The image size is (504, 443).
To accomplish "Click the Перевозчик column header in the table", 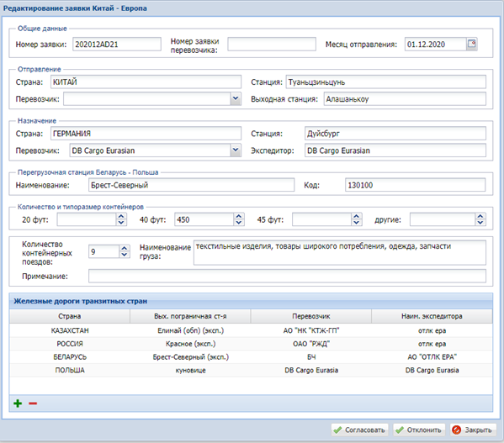I will point(311,316).
